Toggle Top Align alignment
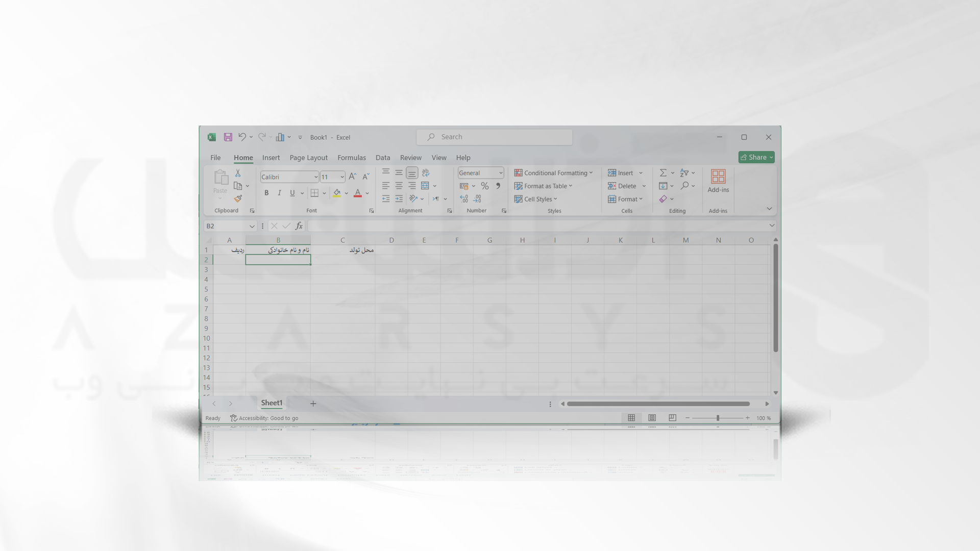The width and height of the screenshot is (980, 551). [386, 172]
